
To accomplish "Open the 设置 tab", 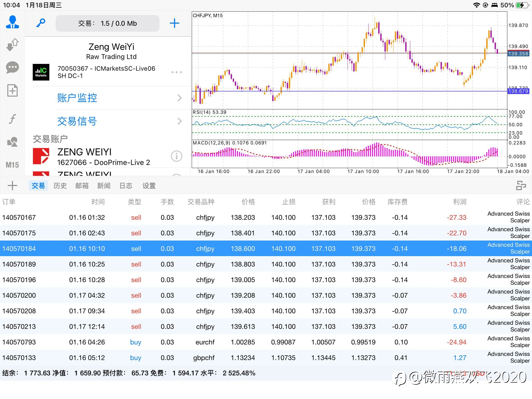I will (149, 186).
